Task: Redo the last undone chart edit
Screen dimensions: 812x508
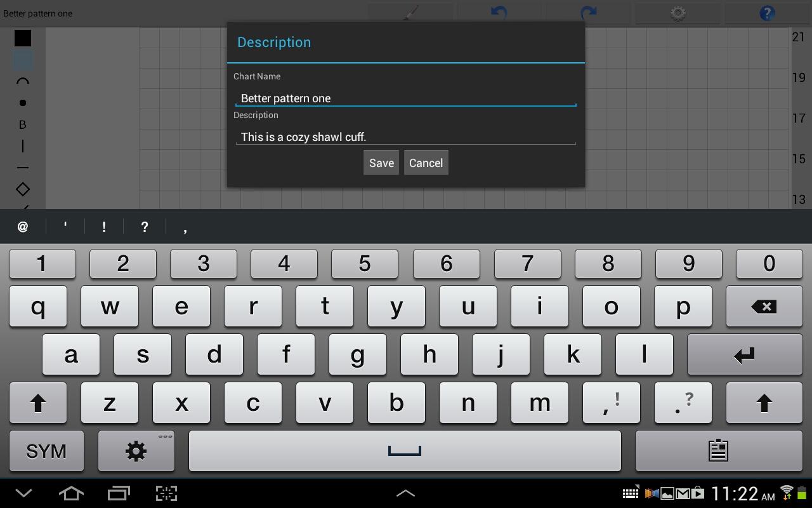Action: [589, 13]
